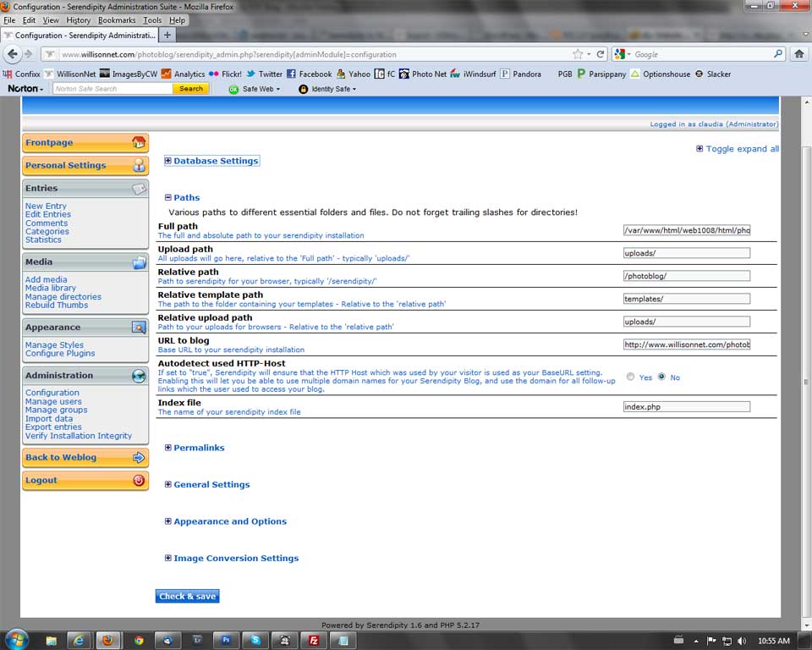
Task: Open the Configure Plugins link
Action: click(60, 354)
